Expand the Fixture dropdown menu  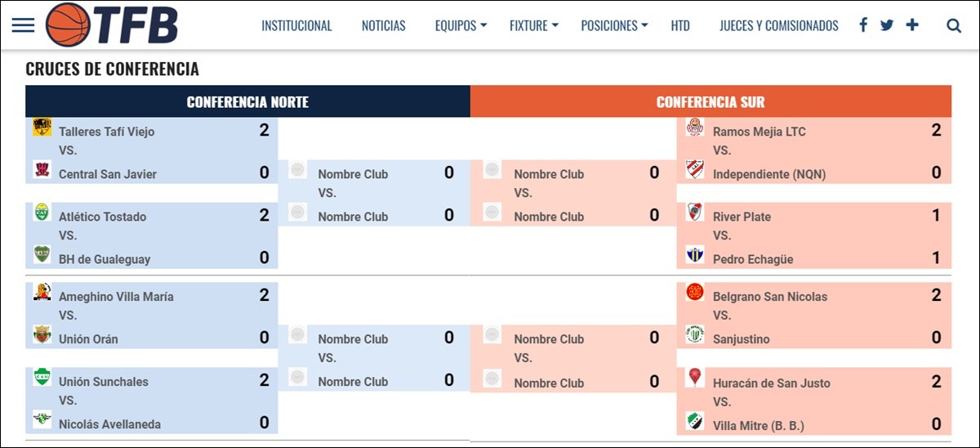point(534,25)
